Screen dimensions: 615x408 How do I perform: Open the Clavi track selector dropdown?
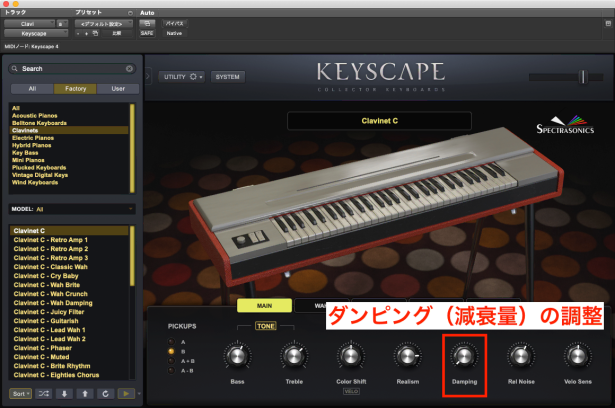pos(29,24)
